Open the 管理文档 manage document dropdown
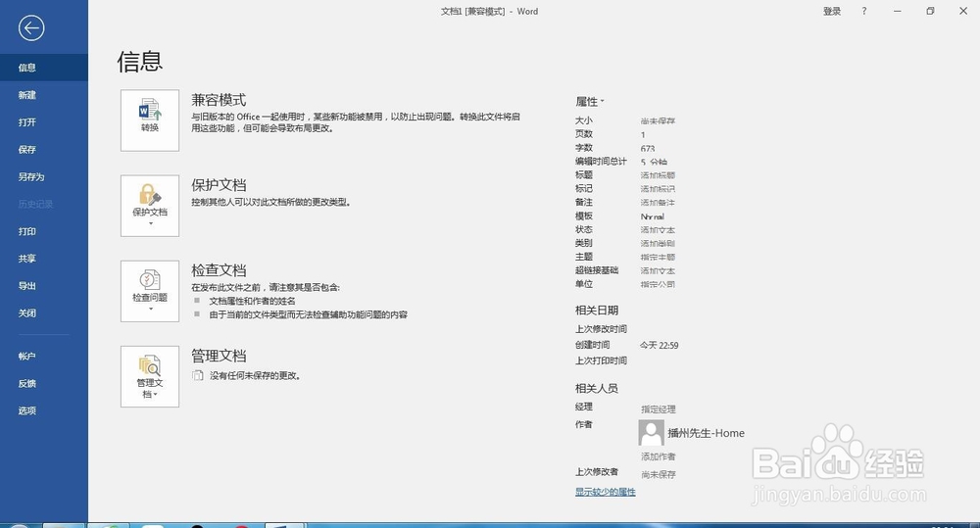Image resolution: width=980 pixels, height=528 pixels. (150, 377)
